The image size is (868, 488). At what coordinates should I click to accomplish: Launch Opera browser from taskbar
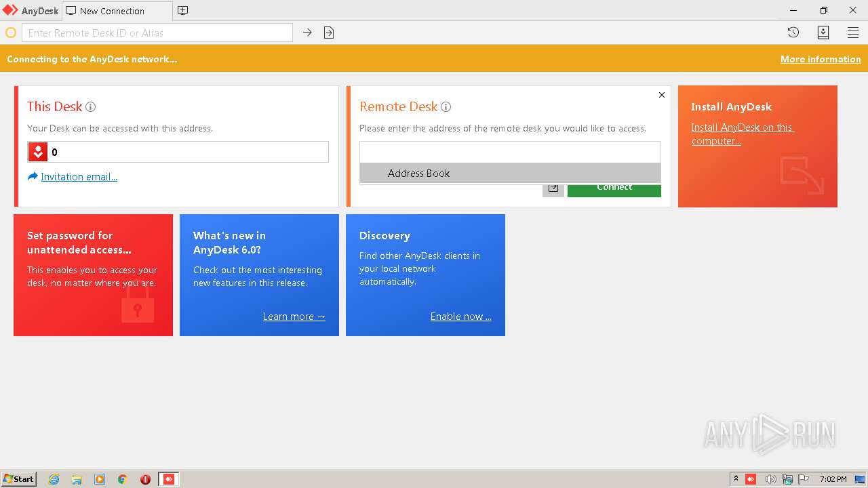145,479
